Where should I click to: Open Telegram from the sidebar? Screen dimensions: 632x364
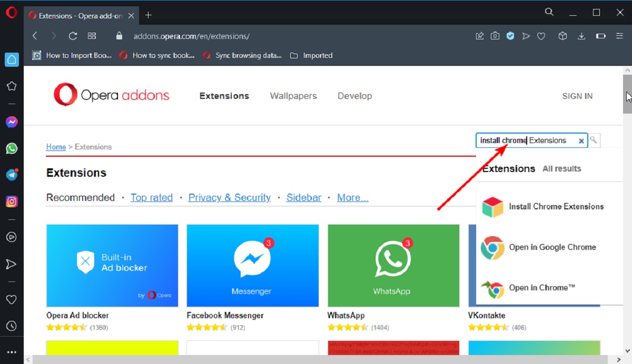click(12, 175)
